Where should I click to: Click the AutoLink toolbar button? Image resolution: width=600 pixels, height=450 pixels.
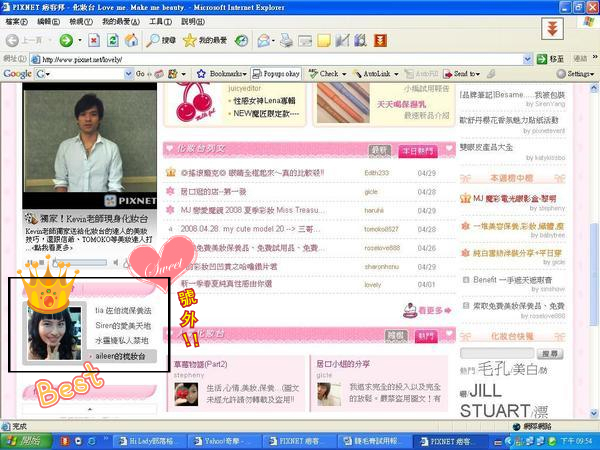[372, 73]
